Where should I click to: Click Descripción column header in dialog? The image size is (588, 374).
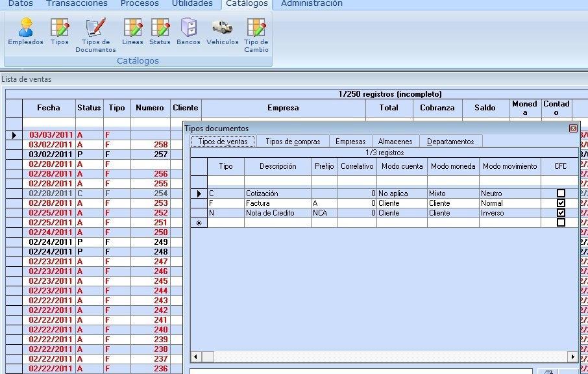pyautogui.click(x=278, y=166)
